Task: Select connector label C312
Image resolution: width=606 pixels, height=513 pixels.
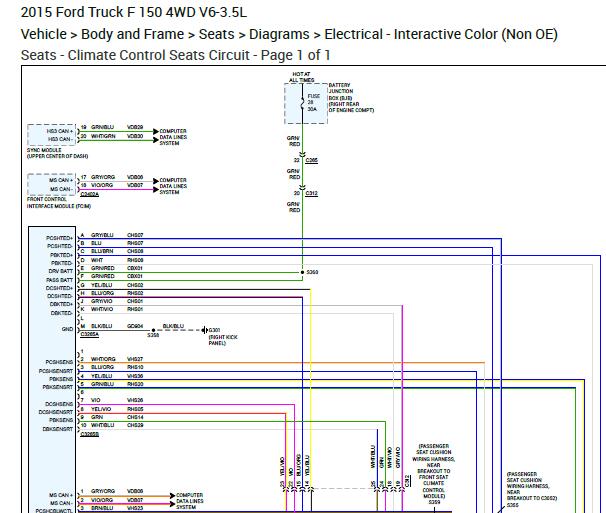Action: (312, 193)
